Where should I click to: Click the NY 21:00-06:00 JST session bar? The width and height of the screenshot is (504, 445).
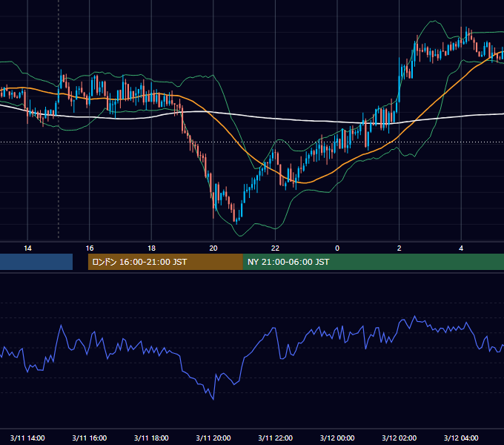373,262
